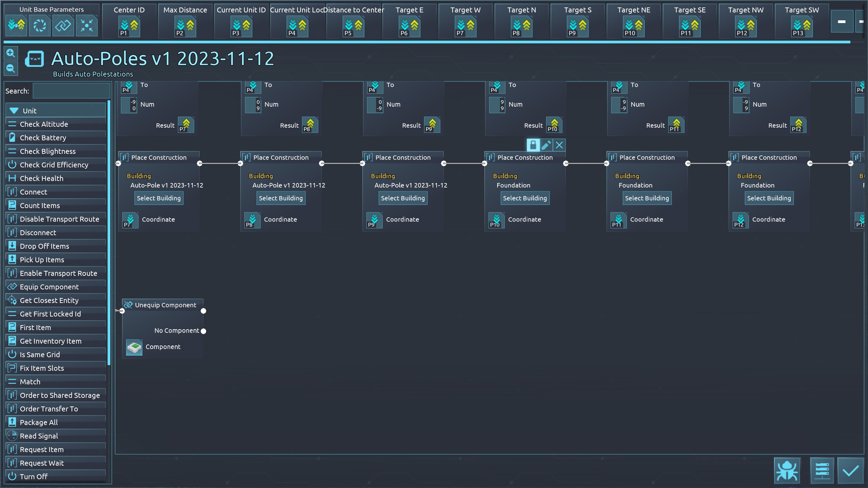Select Check Battery from instruction list
Screen dimensions: 868x488
(43, 138)
